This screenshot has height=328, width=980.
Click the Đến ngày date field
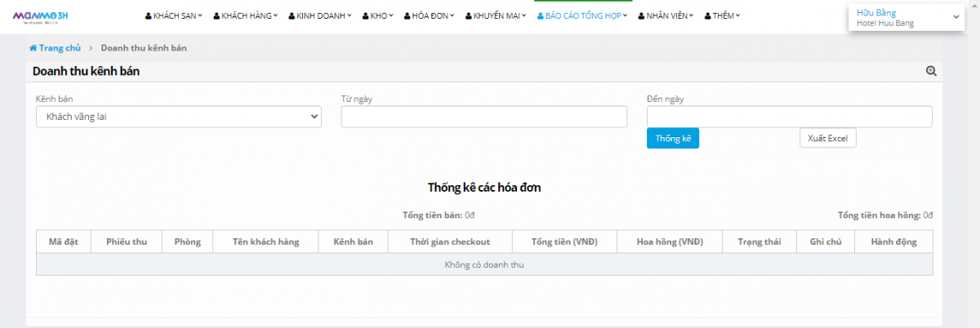coord(789,117)
